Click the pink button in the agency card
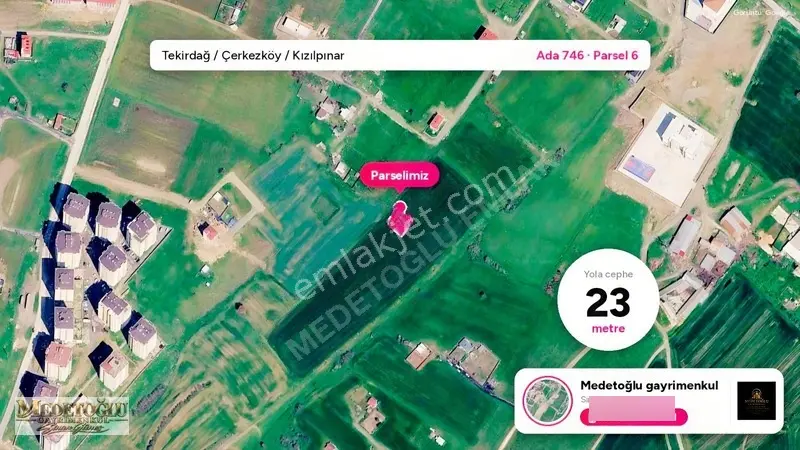This screenshot has width=800, height=450. pos(634,417)
